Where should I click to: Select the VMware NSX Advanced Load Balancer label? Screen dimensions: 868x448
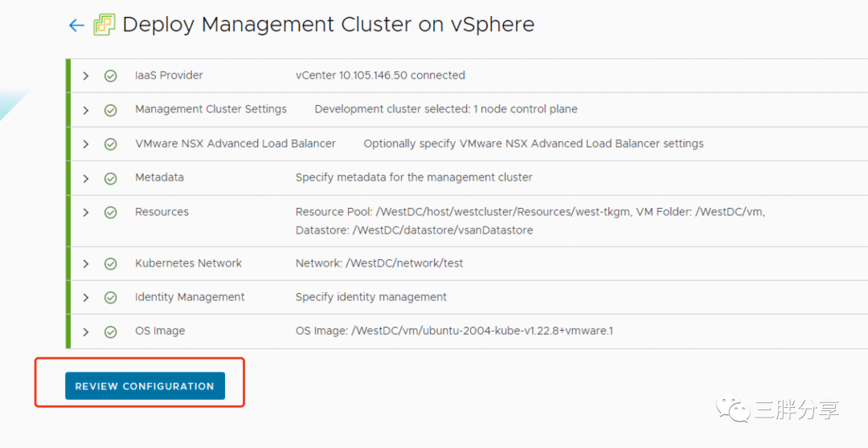point(235,143)
